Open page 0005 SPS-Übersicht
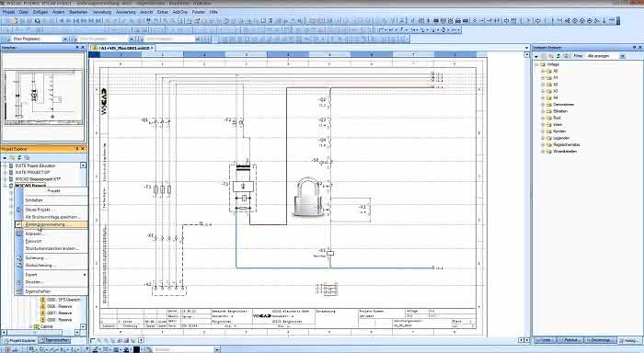The image size is (644, 353). pos(63,300)
